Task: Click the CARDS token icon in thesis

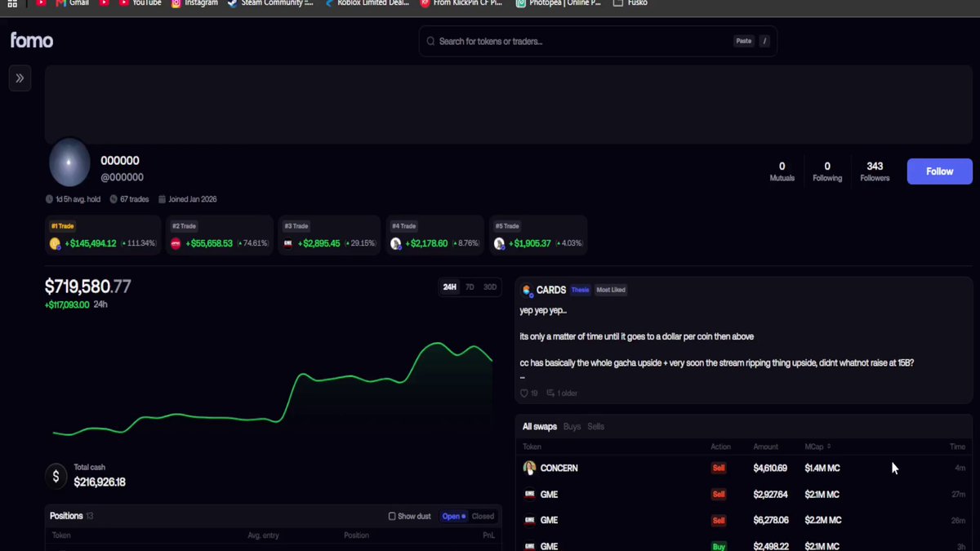Action: coord(528,290)
